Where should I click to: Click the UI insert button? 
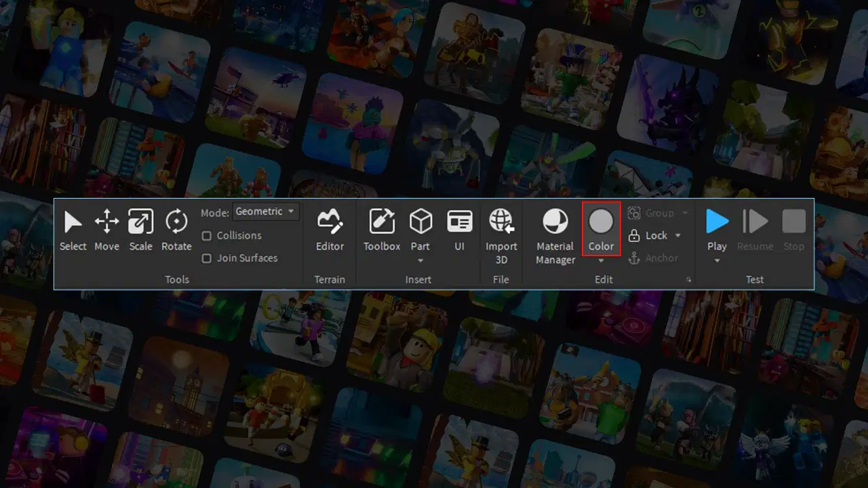[x=459, y=229]
